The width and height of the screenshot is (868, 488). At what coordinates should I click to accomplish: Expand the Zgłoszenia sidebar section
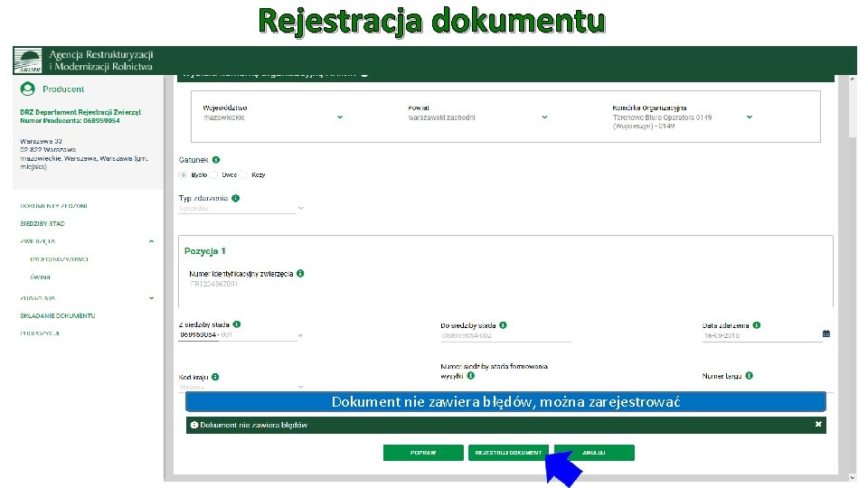point(151,298)
